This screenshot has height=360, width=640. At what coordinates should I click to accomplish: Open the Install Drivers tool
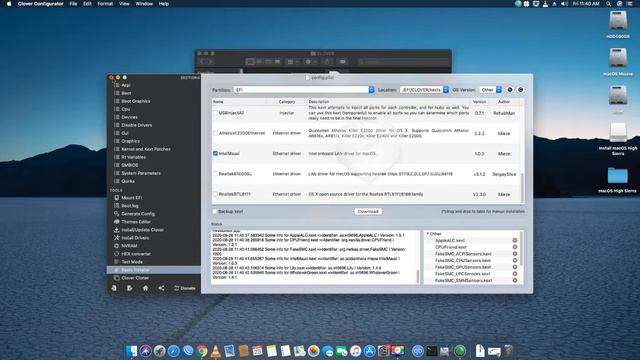coord(135,238)
